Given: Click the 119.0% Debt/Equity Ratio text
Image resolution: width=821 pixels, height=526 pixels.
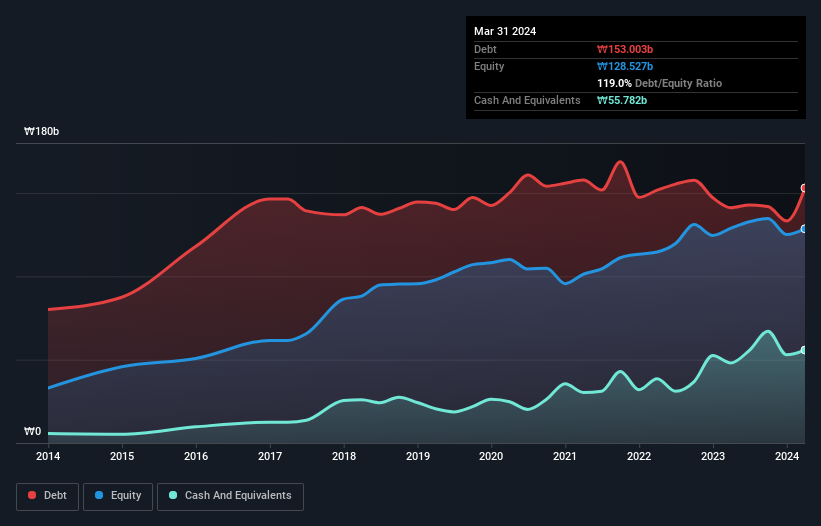Looking at the screenshot, I should (x=659, y=83).
